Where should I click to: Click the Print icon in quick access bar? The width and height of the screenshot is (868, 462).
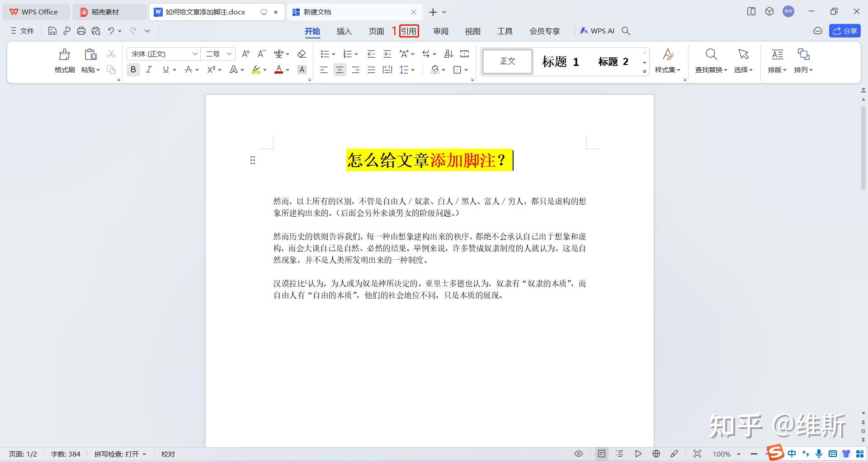pyautogui.click(x=81, y=31)
